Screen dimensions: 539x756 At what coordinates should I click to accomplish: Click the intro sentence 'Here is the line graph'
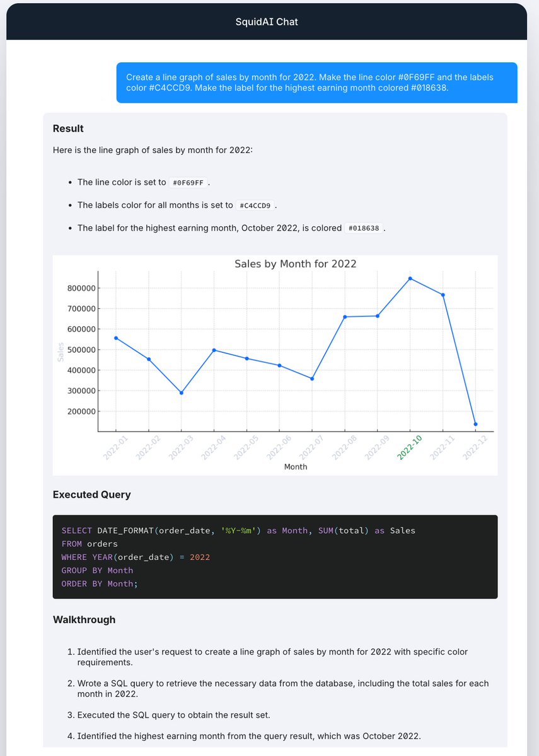[153, 151]
